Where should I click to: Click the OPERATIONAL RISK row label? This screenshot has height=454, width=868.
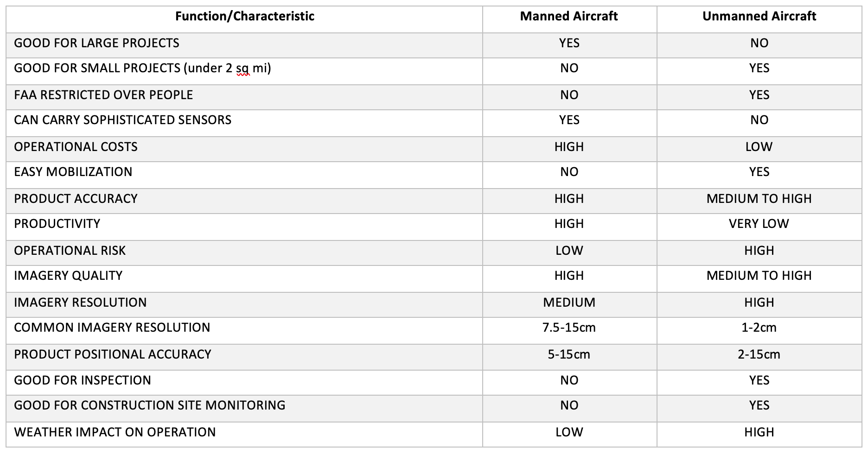click(70, 251)
